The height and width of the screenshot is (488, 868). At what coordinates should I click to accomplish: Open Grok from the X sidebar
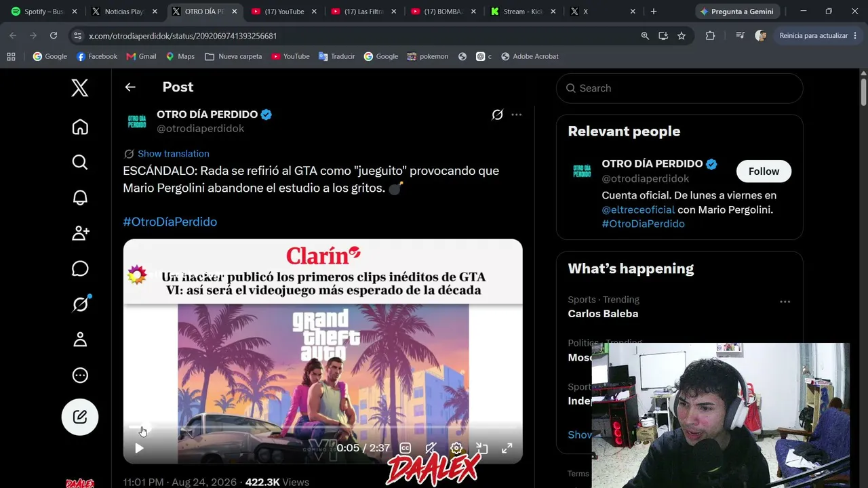click(x=80, y=304)
